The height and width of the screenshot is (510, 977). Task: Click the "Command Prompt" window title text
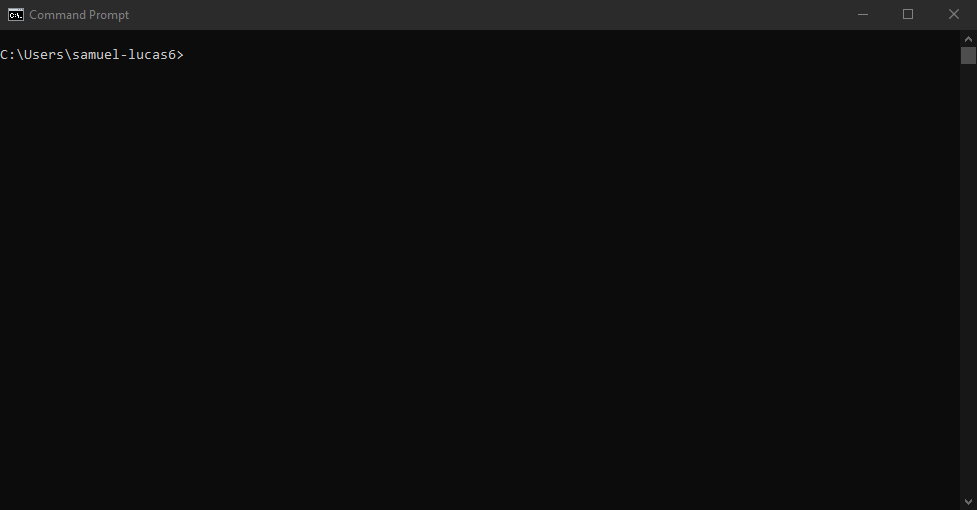79,15
